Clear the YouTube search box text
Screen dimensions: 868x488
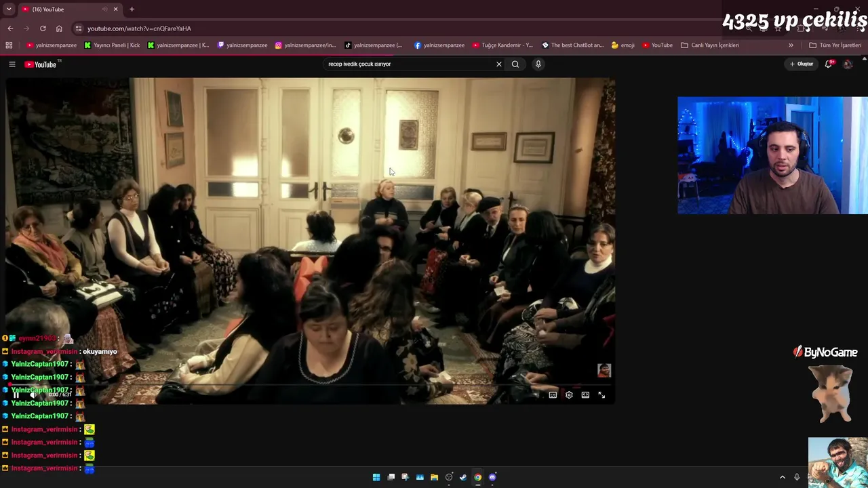tap(499, 64)
